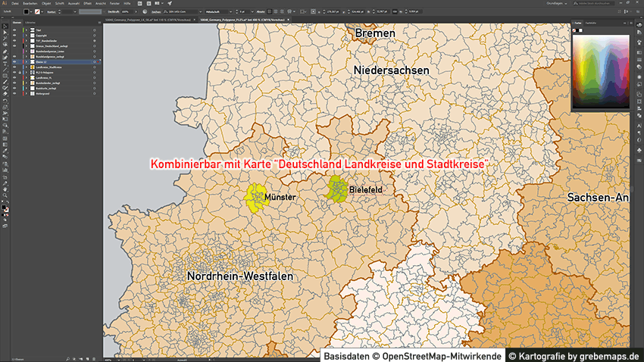
Task: Click the Adobe Illustrator Ai logo
Action: [x=5, y=4]
